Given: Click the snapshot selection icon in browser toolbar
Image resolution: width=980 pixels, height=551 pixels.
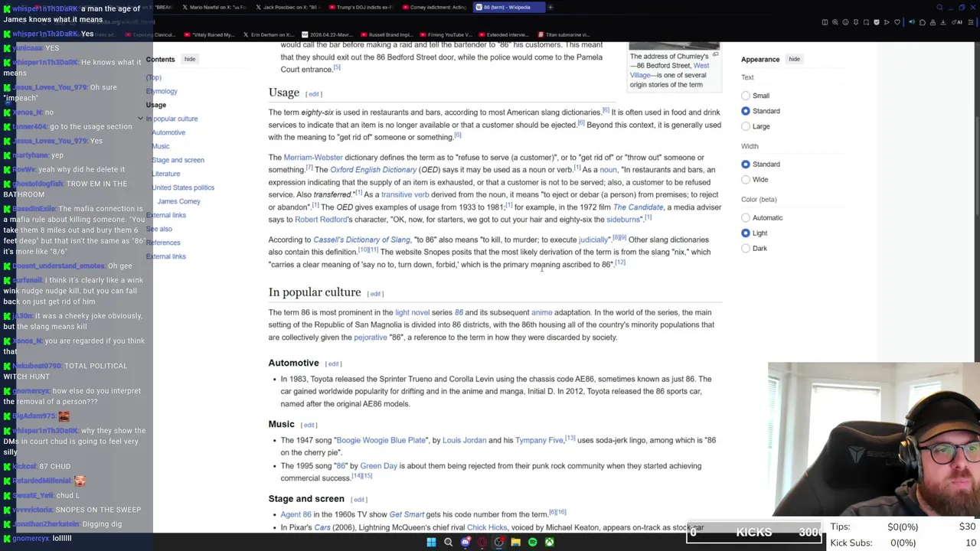Looking at the screenshot, I should click(x=866, y=22).
